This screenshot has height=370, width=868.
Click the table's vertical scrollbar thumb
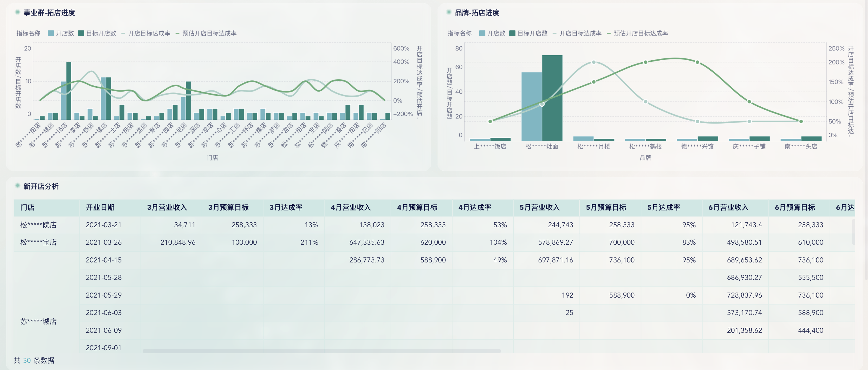pos(854,232)
